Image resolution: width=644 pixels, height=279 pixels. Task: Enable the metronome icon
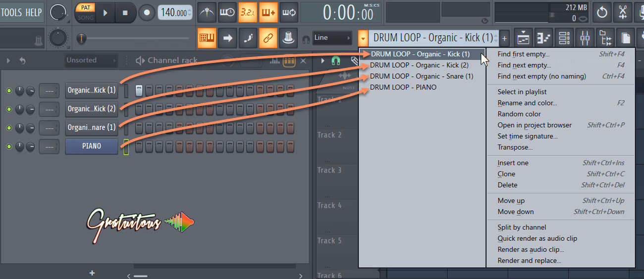pyautogui.click(x=207, y=12)
